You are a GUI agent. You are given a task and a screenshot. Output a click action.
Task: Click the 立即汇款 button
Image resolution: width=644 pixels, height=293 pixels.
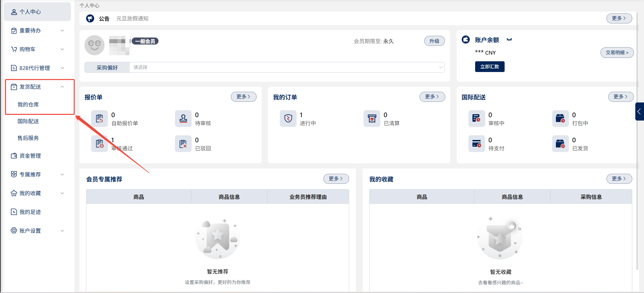click(490, 67)
